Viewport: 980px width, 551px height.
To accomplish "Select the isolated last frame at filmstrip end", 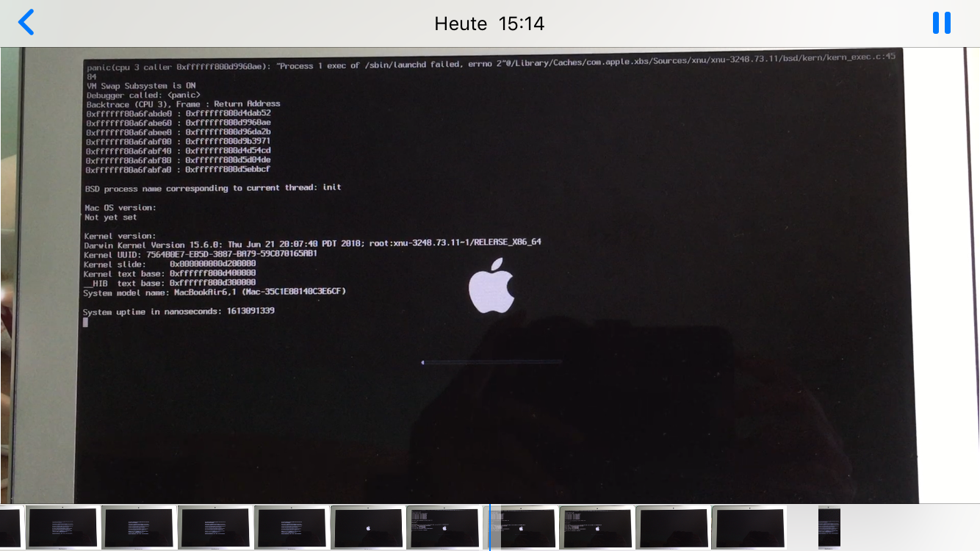I will tap(829, 527).
